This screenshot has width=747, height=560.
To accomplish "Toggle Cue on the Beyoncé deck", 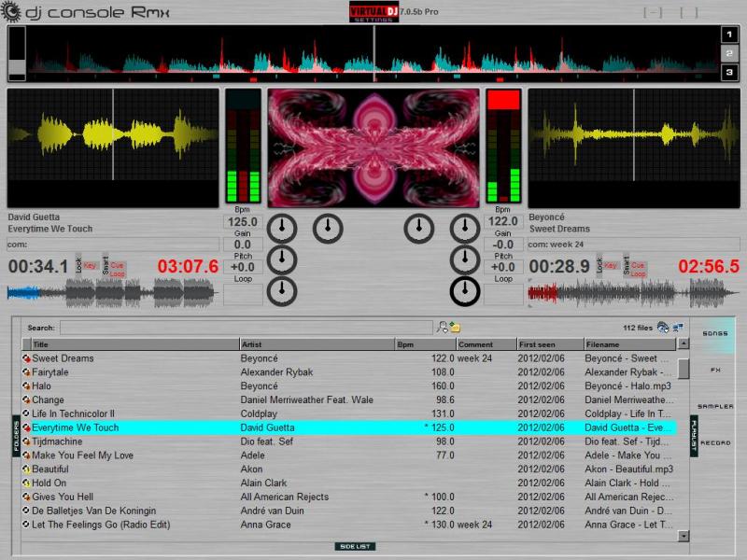I will pyautogui.click(x=638, y=265).
